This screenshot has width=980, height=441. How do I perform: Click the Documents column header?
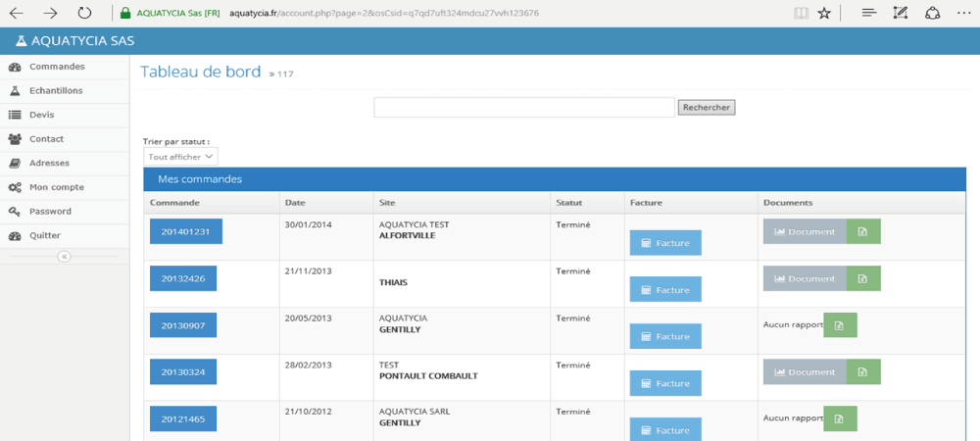point(788,203)
